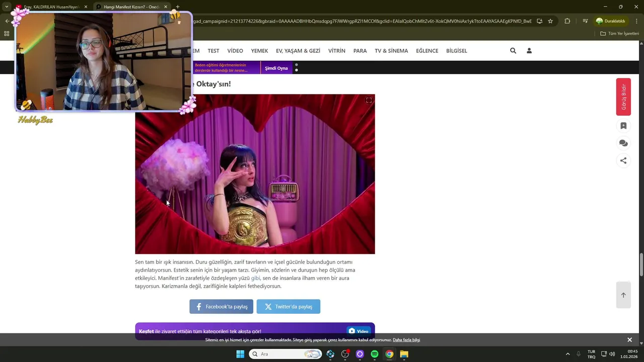The width and height of the screenshot is (644, 362).
Task: Open the VİTRİN menu item
Action: [x=337, y=51]
